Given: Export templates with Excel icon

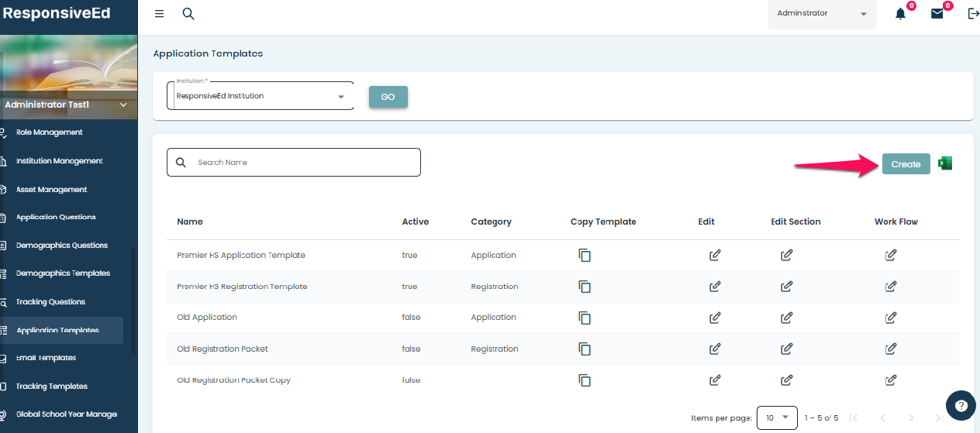Looking at the screenshot, I should pos(945,163).
